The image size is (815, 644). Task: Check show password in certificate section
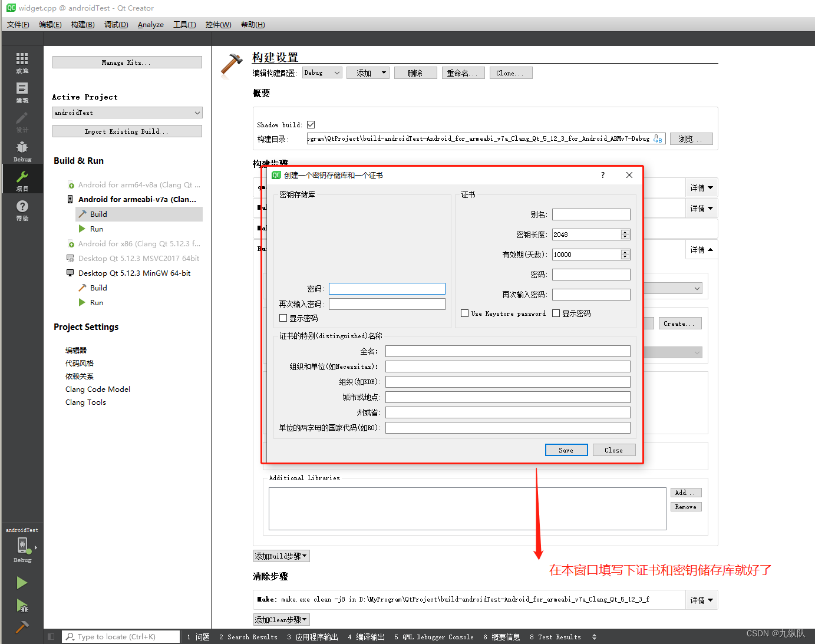tap(556, 313)
